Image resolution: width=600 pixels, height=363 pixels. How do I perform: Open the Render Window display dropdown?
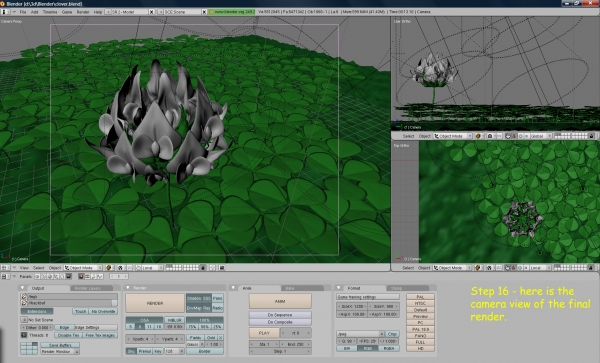click(x=60, y=352)
